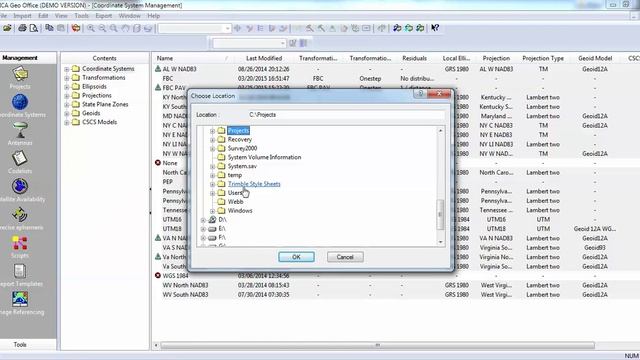The height and width of the screenshot is (360, 640).
Task: Click Cancel in Choose Location dialog
Action: click(x=345, y=257)
